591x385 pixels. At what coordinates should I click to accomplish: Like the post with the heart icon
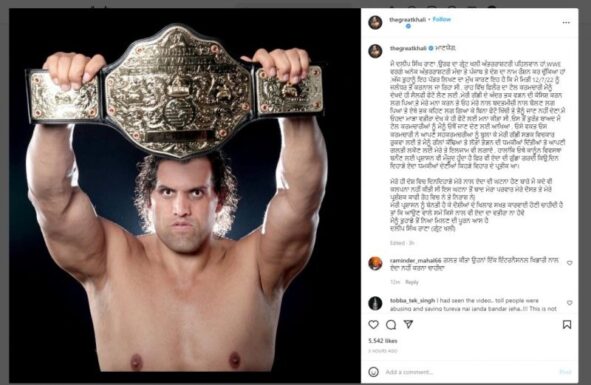(x=374, y=325)
